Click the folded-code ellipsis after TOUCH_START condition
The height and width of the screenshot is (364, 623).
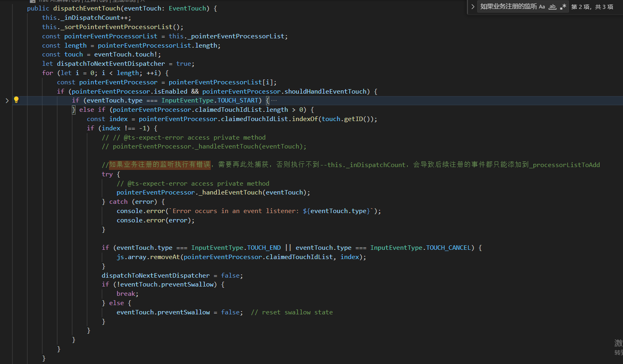pyautogui.click(x=274, y=100)
